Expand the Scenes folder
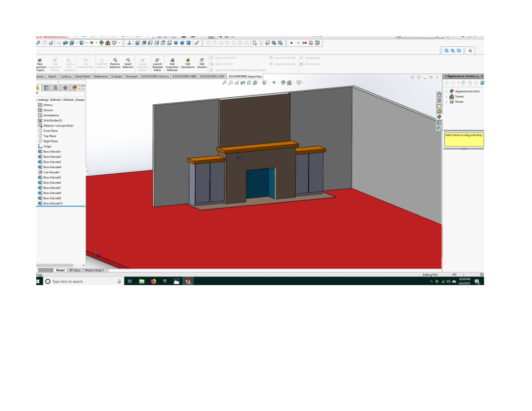This screenshot has height=411, width=532. [446, 97]
